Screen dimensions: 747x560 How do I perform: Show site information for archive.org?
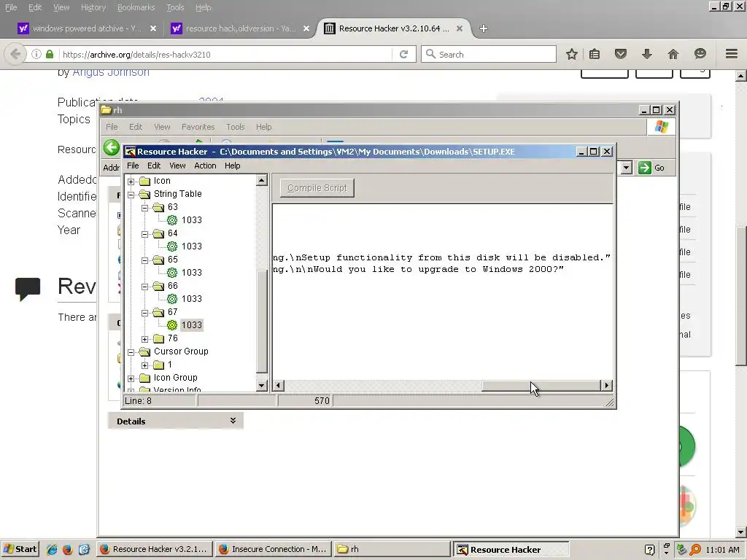pos(36,54)
